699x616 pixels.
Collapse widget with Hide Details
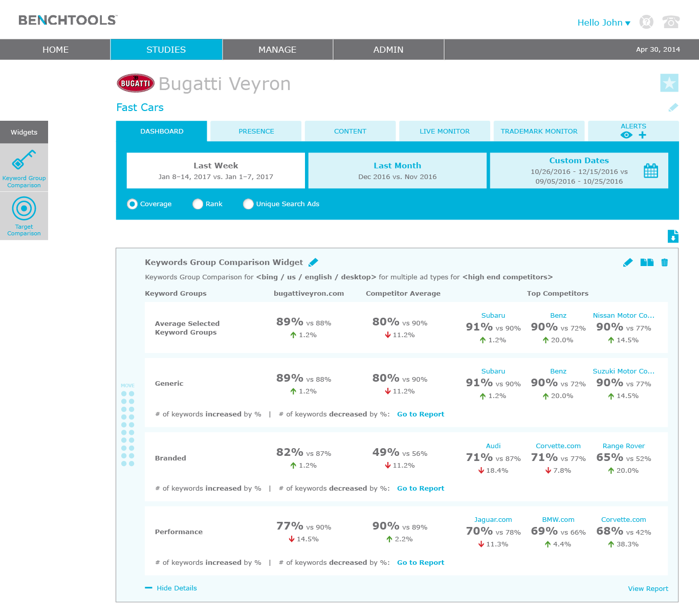[176, 588]
